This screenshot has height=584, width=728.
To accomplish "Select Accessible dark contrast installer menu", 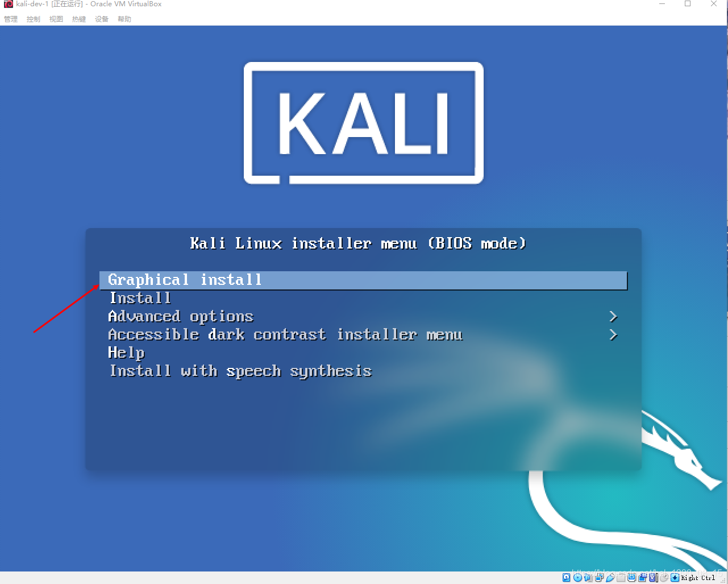I will [285, 334].
